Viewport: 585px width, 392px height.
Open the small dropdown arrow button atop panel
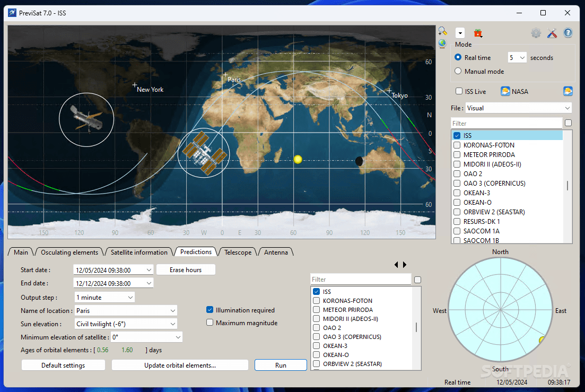coord(460,33)
